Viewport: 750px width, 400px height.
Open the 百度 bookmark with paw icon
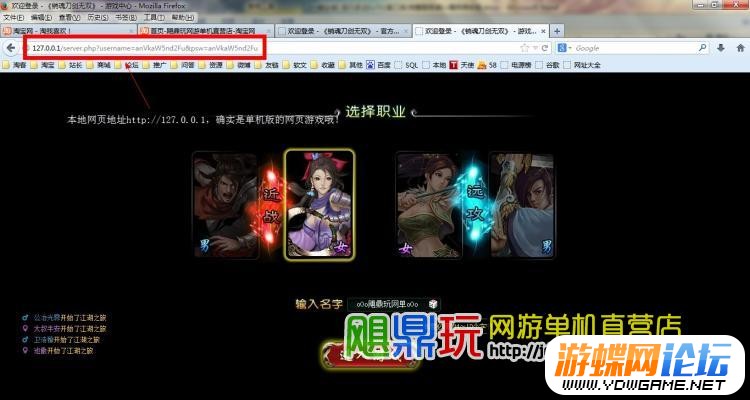(379, 65)
